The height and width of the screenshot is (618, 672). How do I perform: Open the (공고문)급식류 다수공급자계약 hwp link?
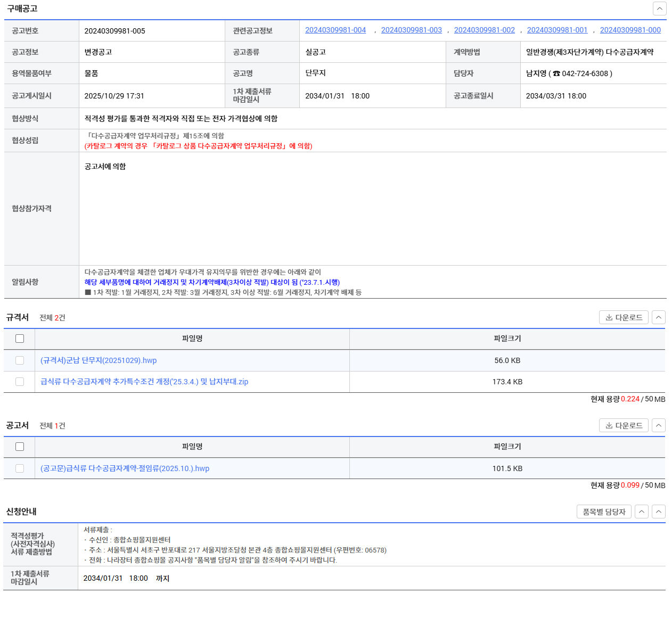[x=125, y=469]
